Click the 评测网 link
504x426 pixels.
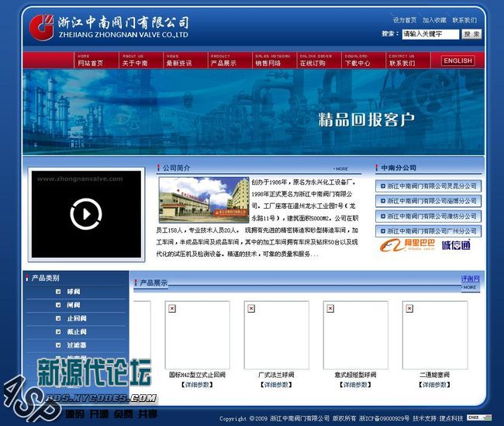click(470, 279)
